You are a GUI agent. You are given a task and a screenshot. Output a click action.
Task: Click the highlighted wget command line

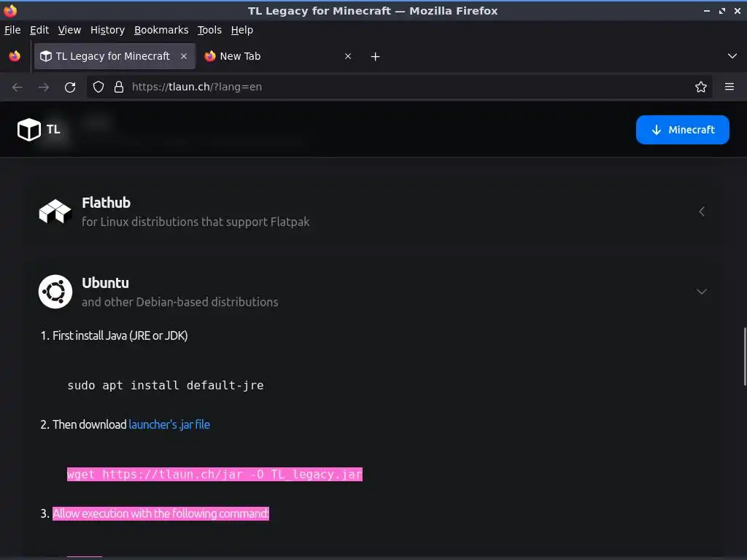(x=215, y=474)
